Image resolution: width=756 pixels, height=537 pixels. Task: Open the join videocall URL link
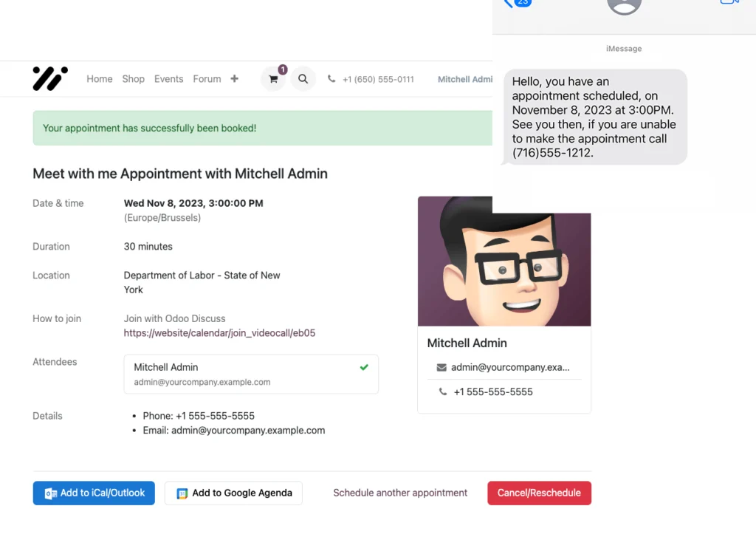pos(219,333)
